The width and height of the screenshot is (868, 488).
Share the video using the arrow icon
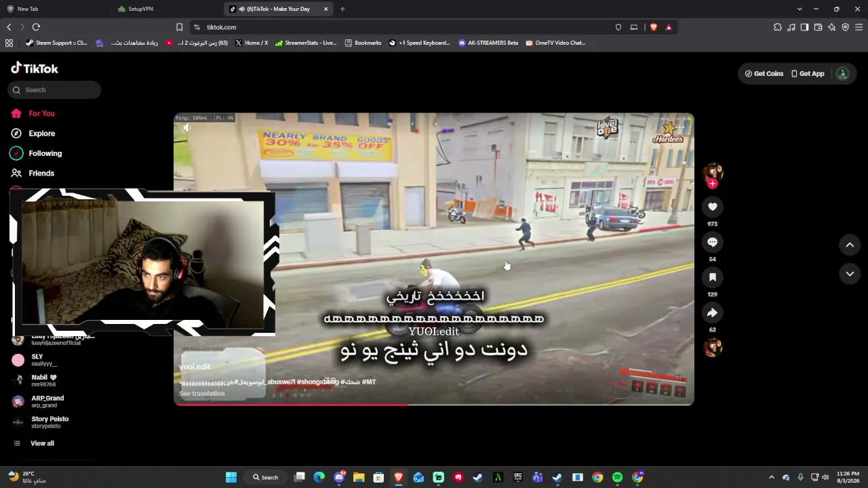point(712,312)
